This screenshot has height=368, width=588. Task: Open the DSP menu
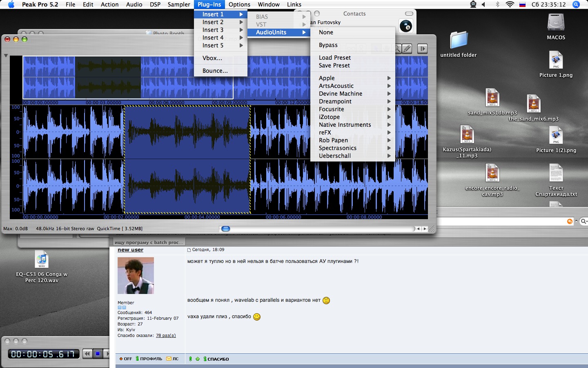tap(155, 4)
